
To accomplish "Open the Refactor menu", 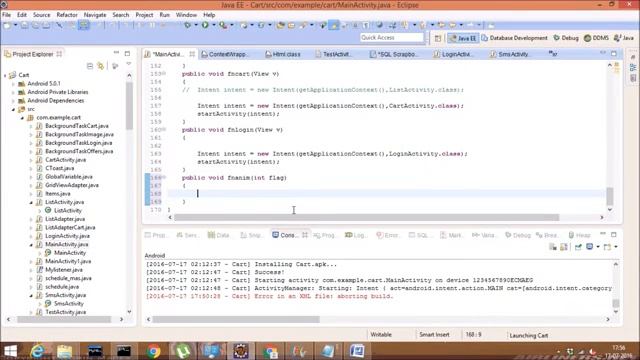I will tap(67, 15).
